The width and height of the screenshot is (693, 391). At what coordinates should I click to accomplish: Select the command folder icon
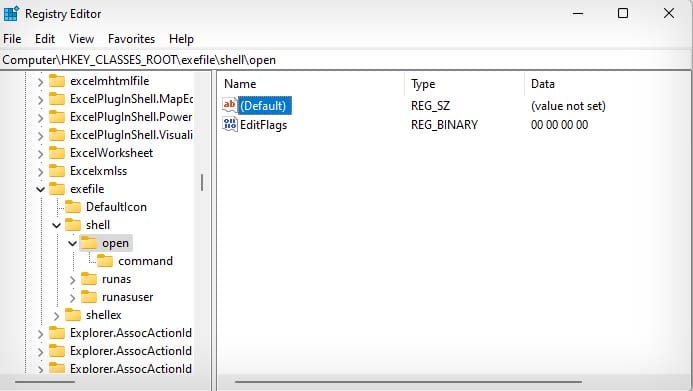tap(105, 261)
